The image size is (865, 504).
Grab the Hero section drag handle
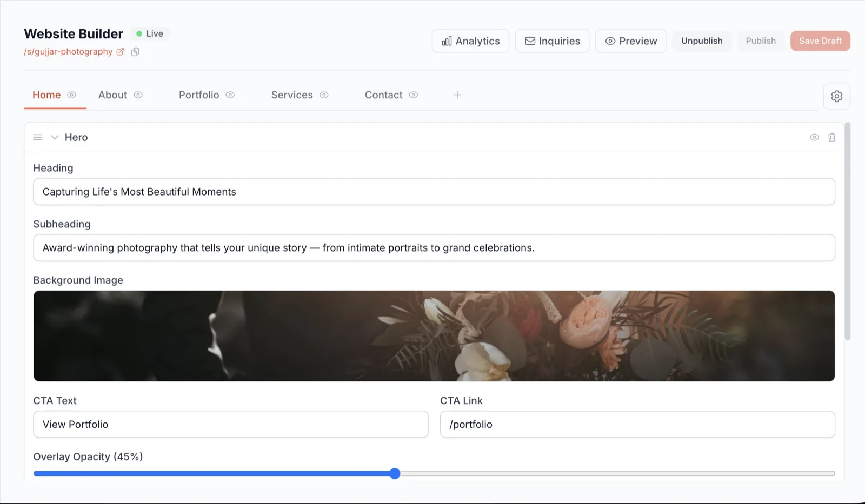click(37, 137)
